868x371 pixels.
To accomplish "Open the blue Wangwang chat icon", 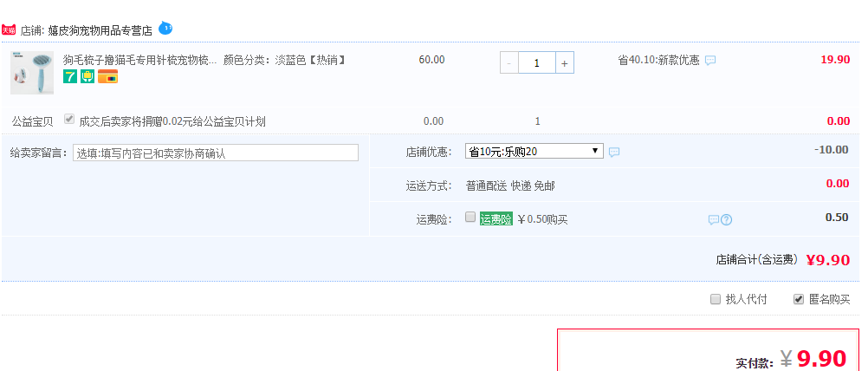I will click(165, 29).
